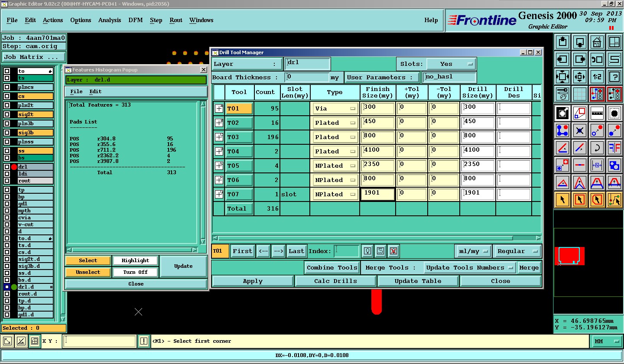Select the rectangle-area select arrow tool
This screenshot has height=364, width=624.
[x=580, y=200]
